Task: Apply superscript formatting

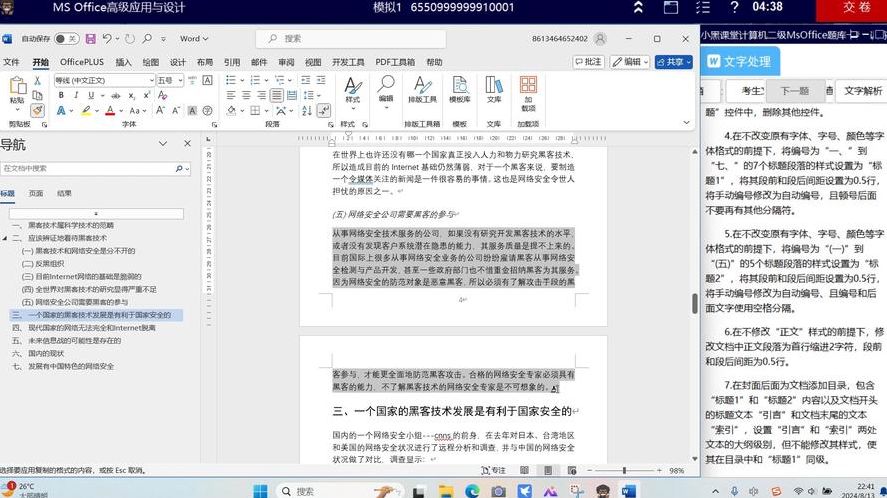Action: 147,96
